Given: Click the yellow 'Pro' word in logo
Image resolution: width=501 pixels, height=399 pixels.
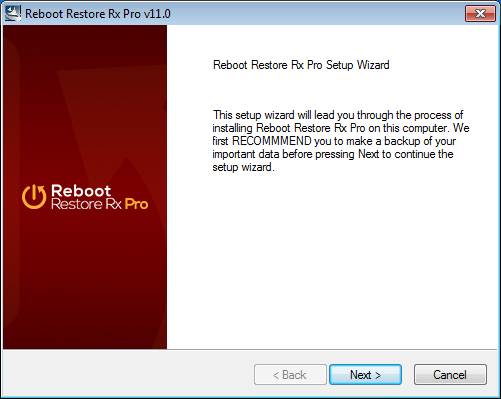Looking at the screenshot, I should 136,204.
